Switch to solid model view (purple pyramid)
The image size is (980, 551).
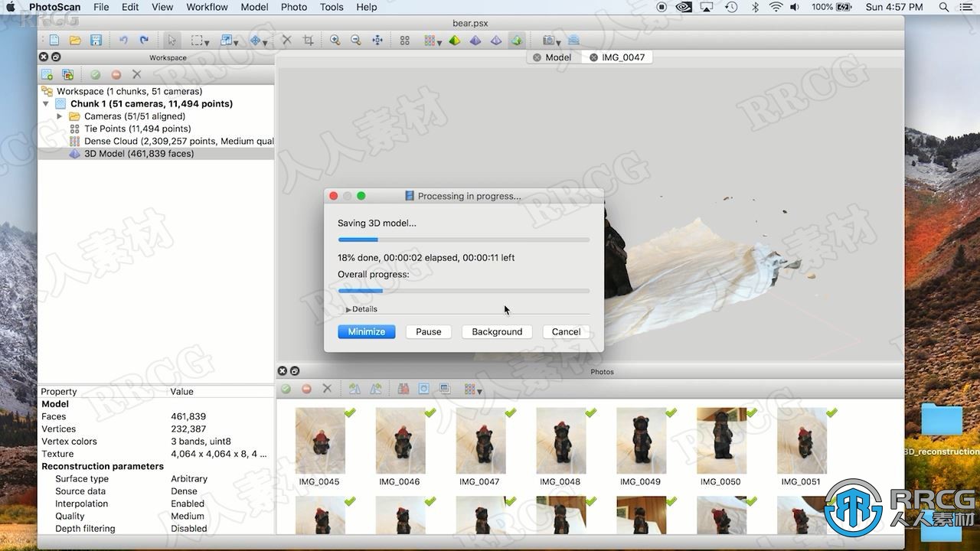[x=475, y=40]
